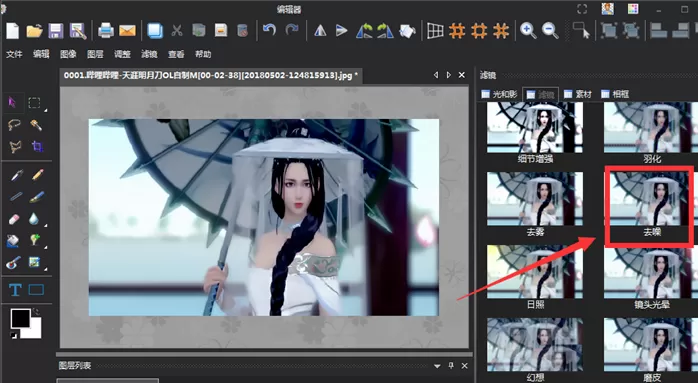Select the Text tool T icon
This screenshot has width=698, height=383.
click(15, 290)
